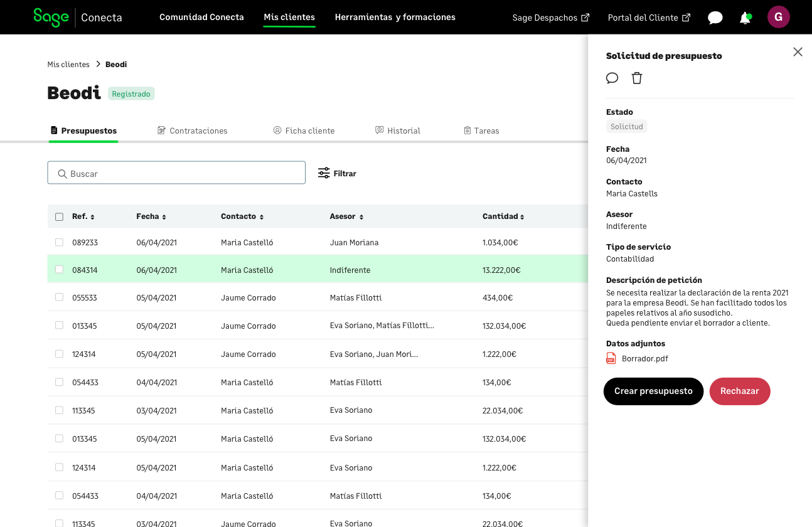Toggle the select-all checkbox in table header
This screenshot has height=527, width=812.
click(x=59, y=216)
